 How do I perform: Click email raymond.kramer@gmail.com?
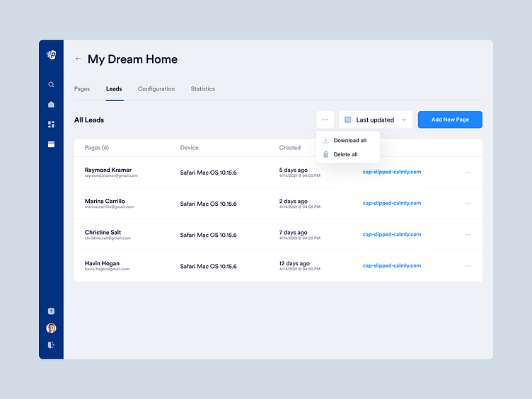pyautogui.click(x=111, y=175)
